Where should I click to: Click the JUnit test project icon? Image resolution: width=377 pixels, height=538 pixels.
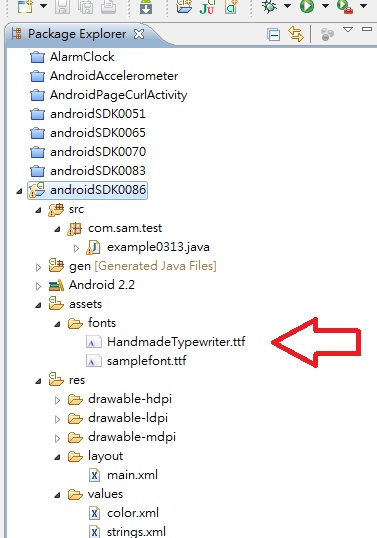point(207,6)
